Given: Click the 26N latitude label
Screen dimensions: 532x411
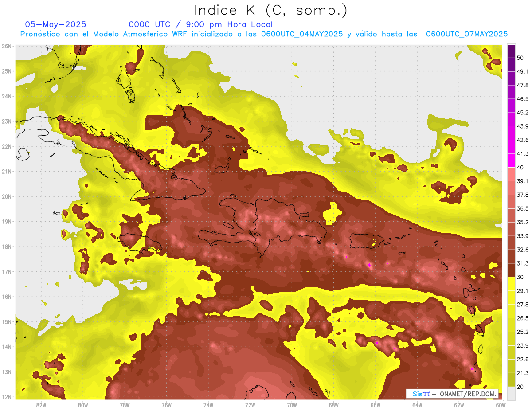Looking at the screenshot, I should tap(7, 46).
